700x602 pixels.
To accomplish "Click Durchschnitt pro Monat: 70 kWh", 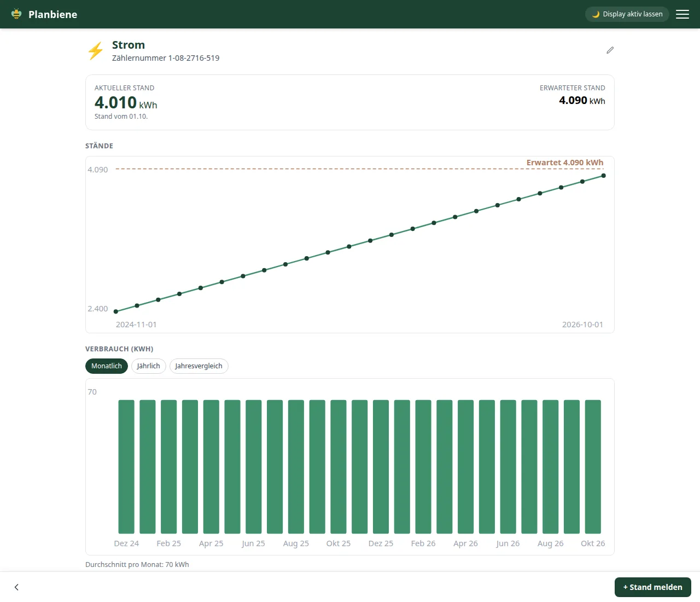I will 137,565.
